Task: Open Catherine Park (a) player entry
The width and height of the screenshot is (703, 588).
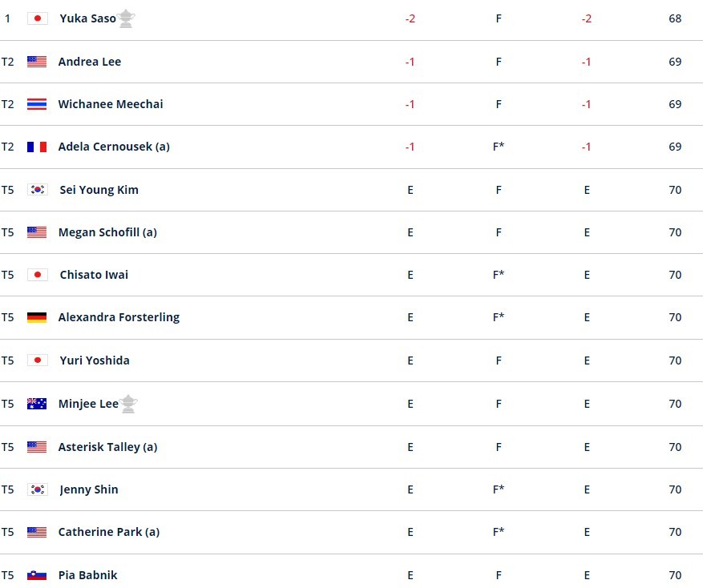Action: coord(108,532)
